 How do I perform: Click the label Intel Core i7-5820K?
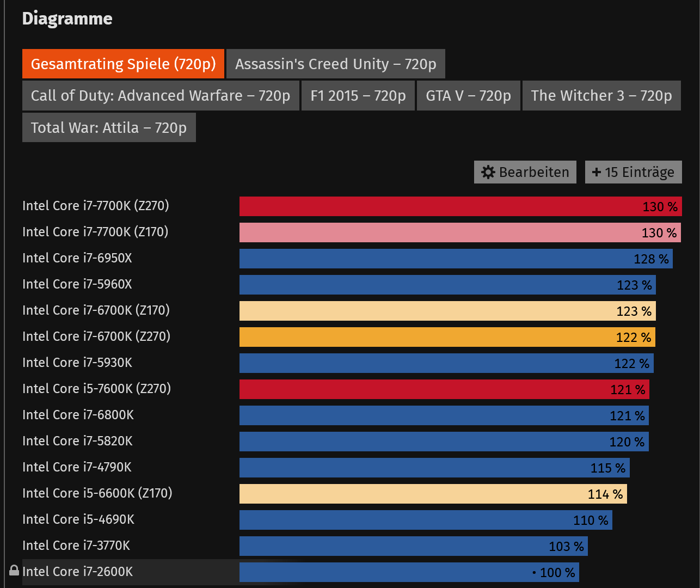pyautogui.click(x=77, y=441)
